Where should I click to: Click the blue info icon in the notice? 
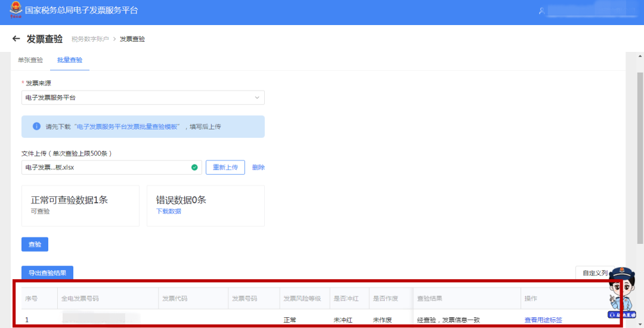tap(36, 126)
